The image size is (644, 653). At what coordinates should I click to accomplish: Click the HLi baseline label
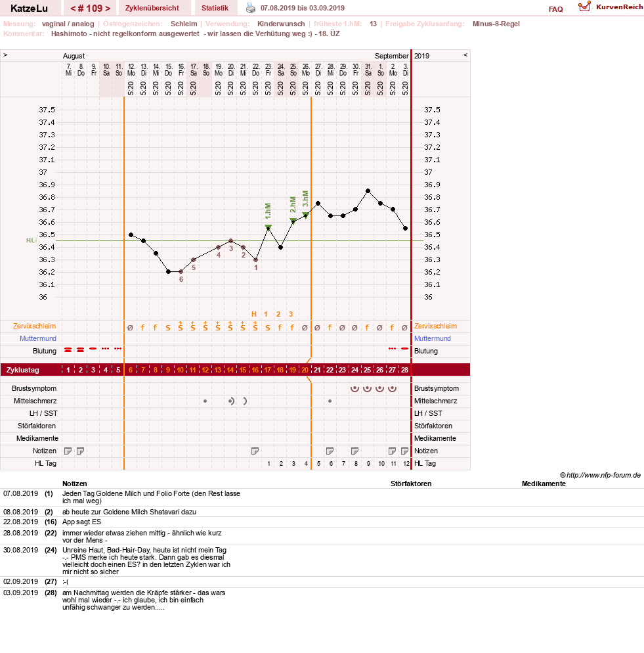(32, 240)
